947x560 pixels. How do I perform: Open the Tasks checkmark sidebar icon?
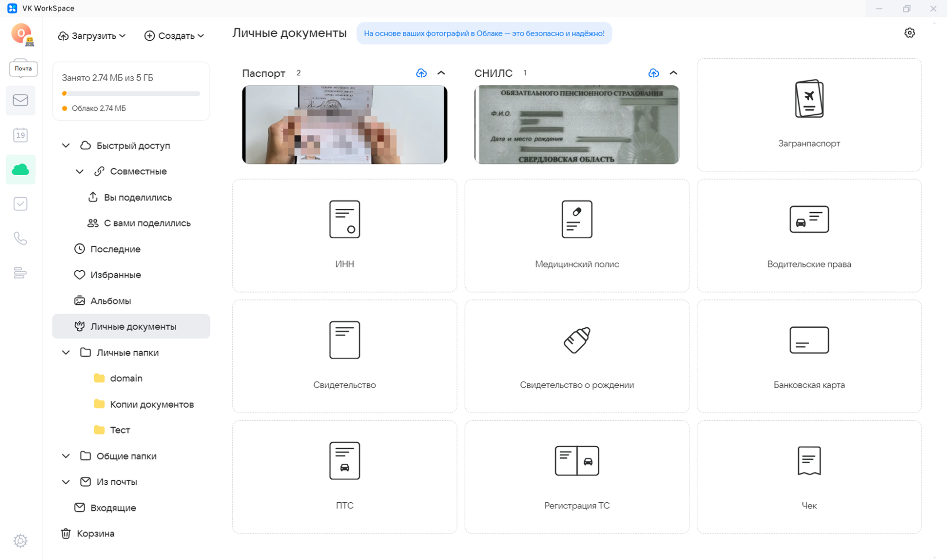pos(20,204)
